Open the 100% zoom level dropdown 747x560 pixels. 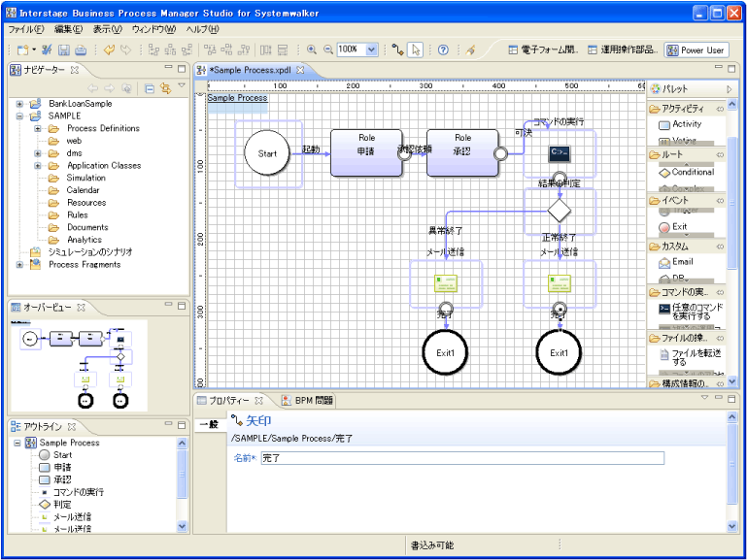point(372,49)
